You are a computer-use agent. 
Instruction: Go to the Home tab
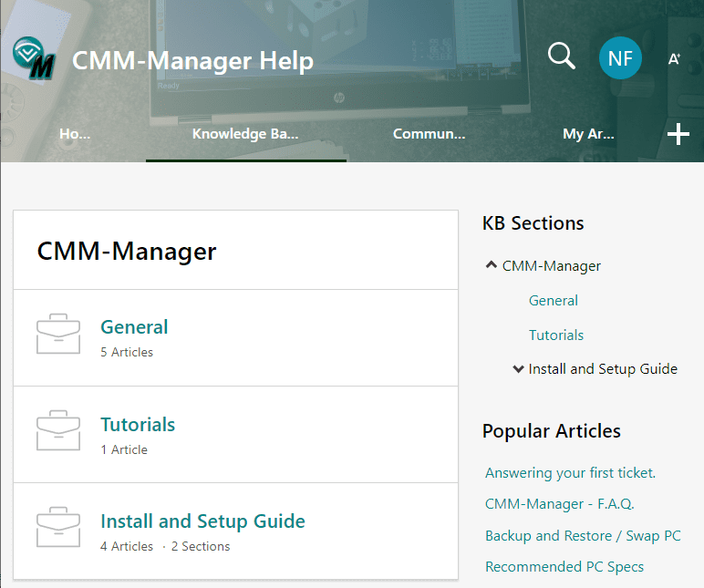point(75,134)
